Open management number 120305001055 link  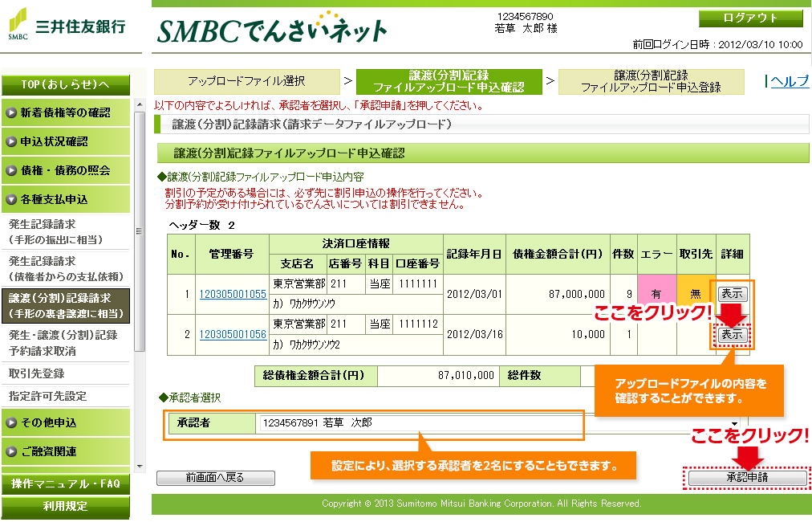pos(233,294)
